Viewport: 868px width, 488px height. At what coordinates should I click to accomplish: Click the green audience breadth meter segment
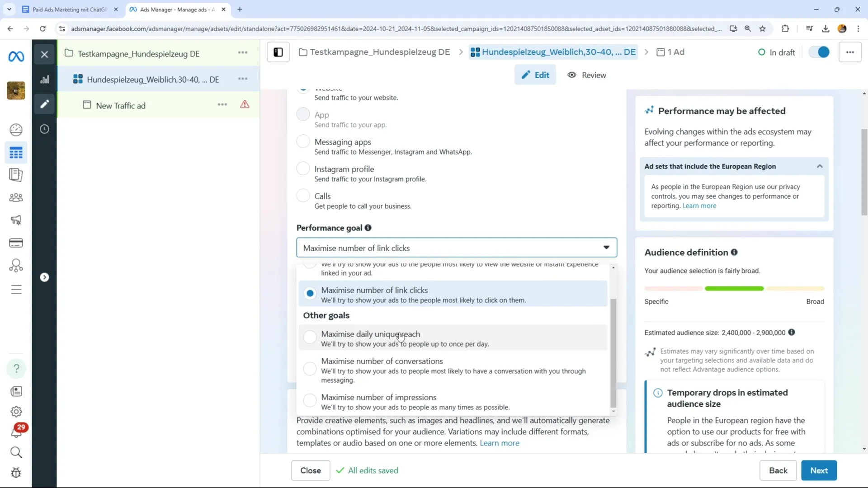coord(734,289)
